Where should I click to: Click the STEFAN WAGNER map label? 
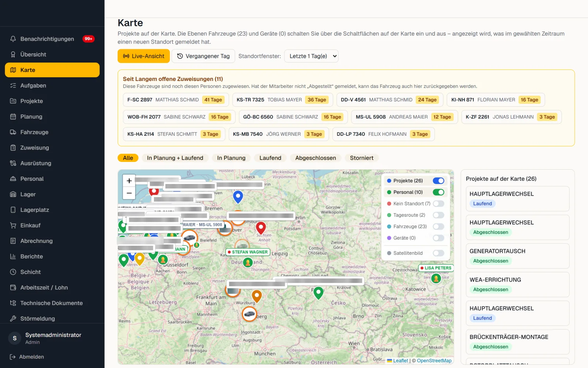click(248, 252)
